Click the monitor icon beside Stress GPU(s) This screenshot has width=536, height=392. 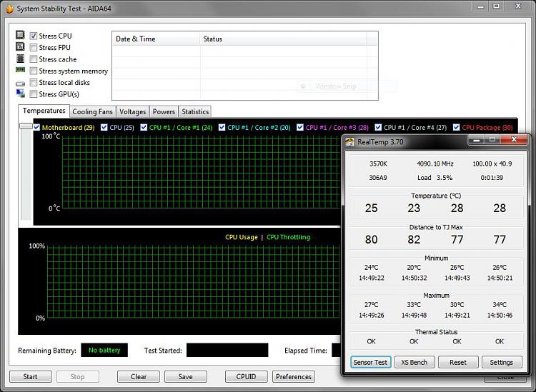20,94
